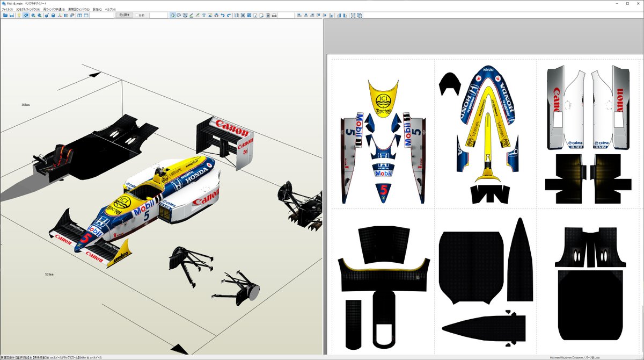Click the Save floppy disk icon
644x360 pixels.
pos(12,16)
